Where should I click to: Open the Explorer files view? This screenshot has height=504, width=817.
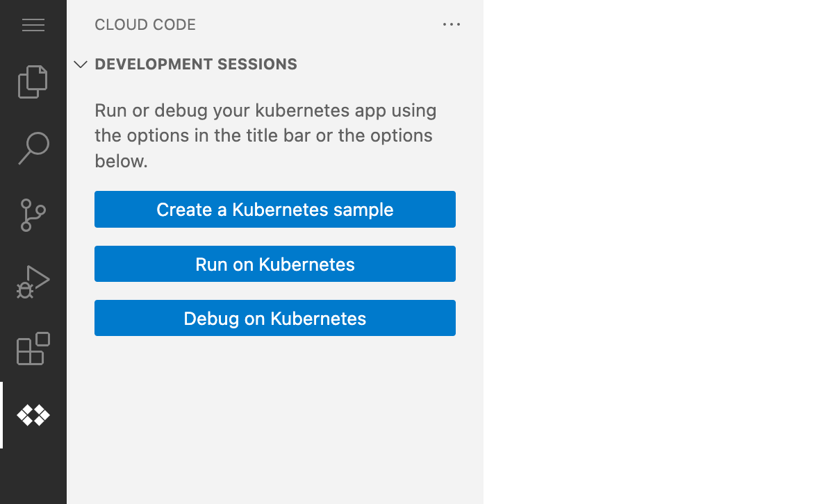(33, 82)
